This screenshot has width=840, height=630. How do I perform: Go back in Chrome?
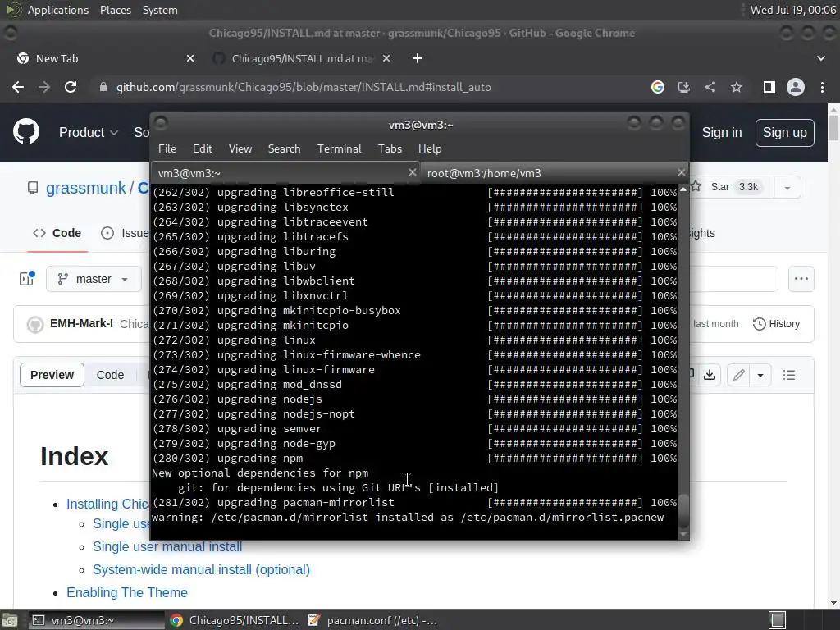coord(18,87)
